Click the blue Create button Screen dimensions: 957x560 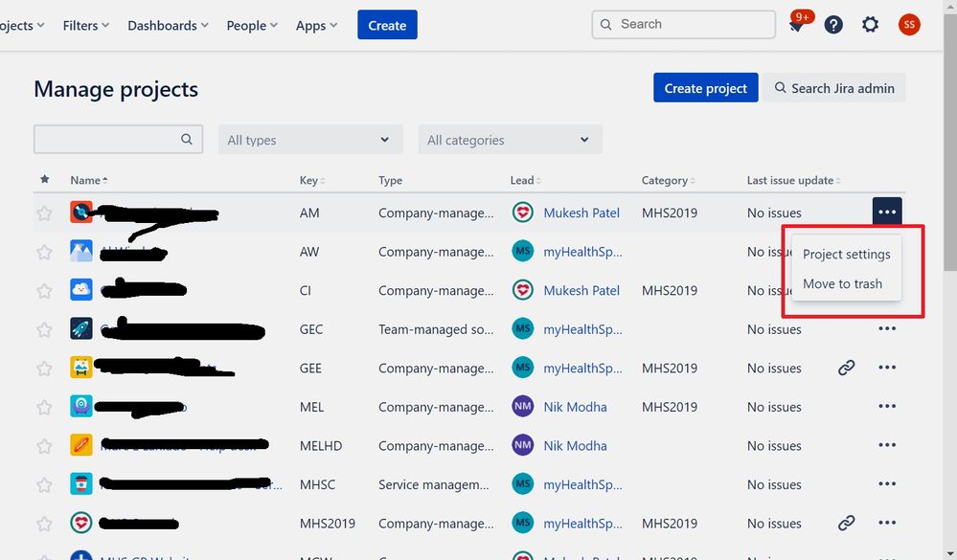coord(388,25)
